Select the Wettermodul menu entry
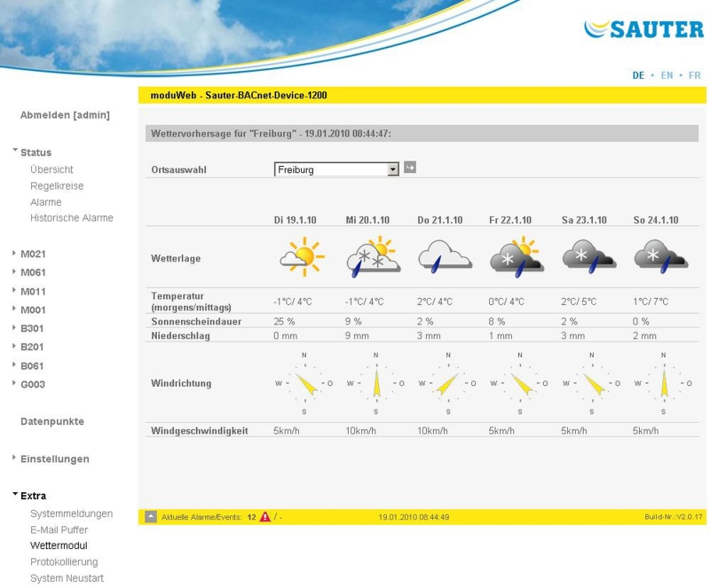Viewport: 710px width, 588px height. click(x=59, y=545)
